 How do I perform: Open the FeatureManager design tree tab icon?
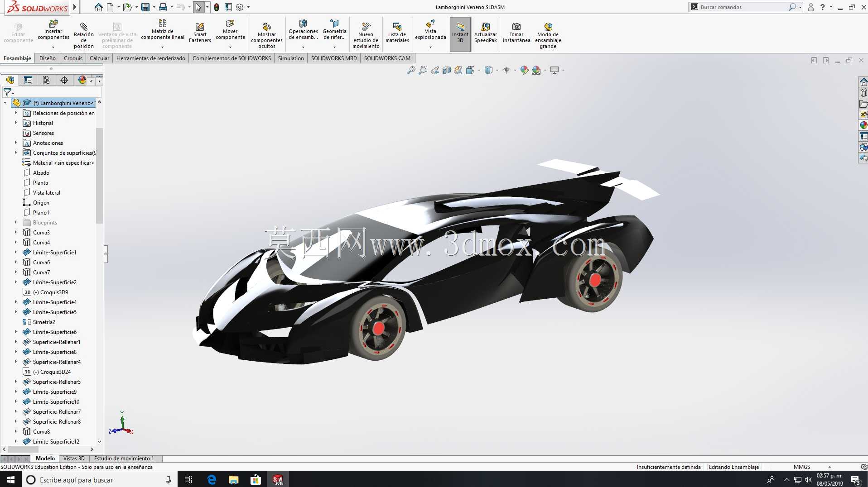10,80
